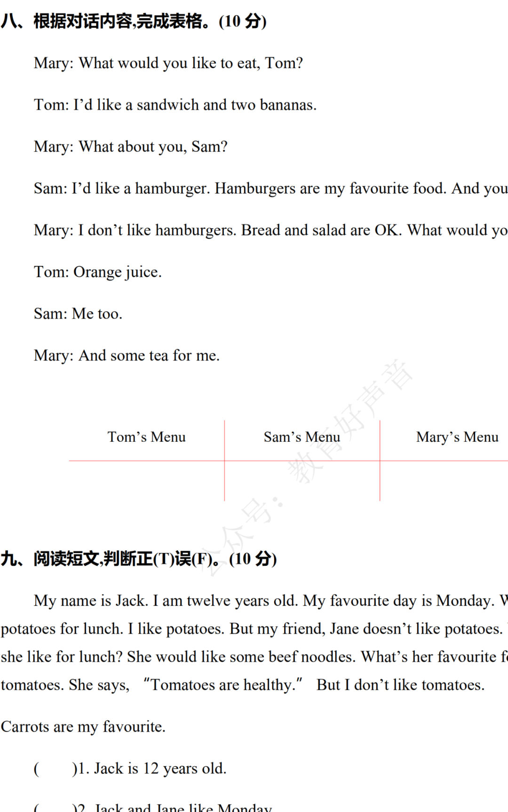Click Mary's line 'I don't like hamburgers'

(x=271, y=230)
